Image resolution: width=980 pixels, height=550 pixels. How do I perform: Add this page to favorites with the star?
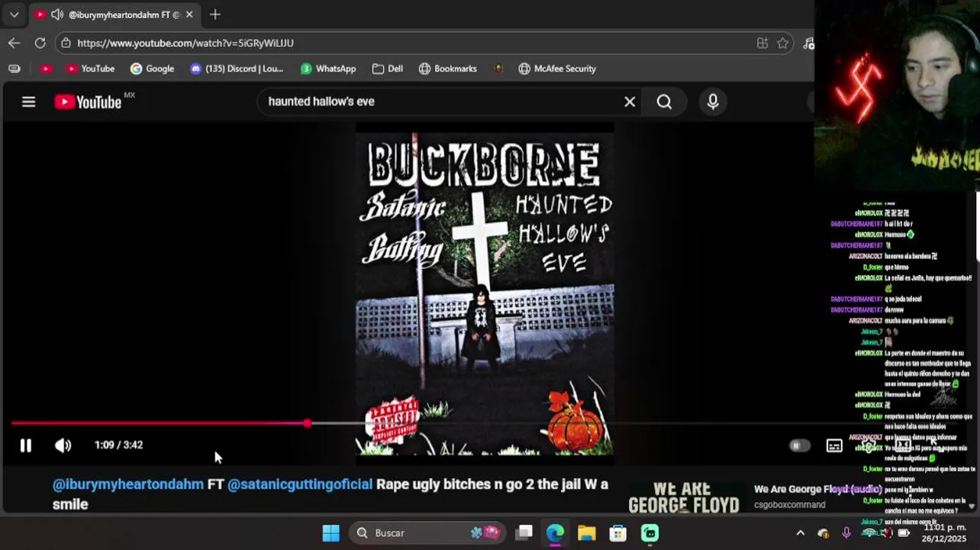coord(782,43)
